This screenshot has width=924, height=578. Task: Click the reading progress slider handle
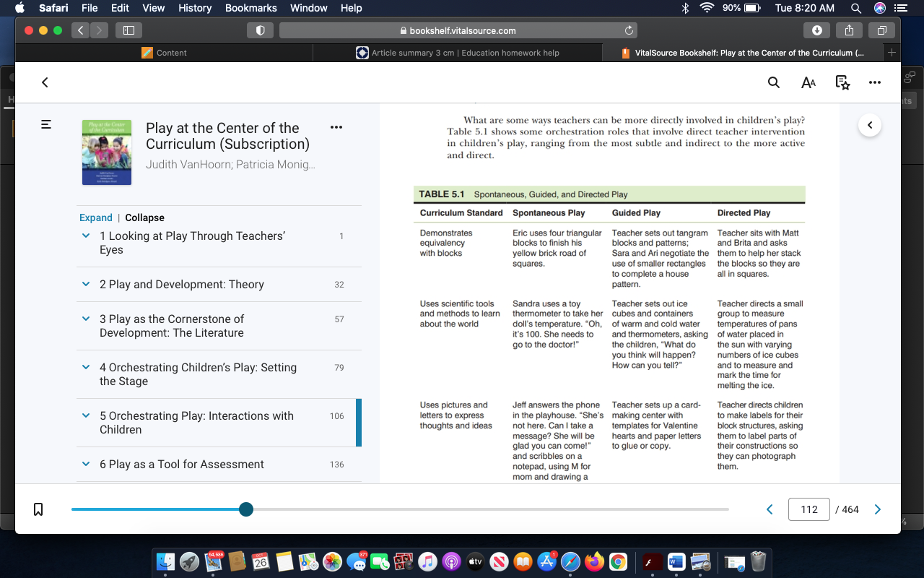246,509
